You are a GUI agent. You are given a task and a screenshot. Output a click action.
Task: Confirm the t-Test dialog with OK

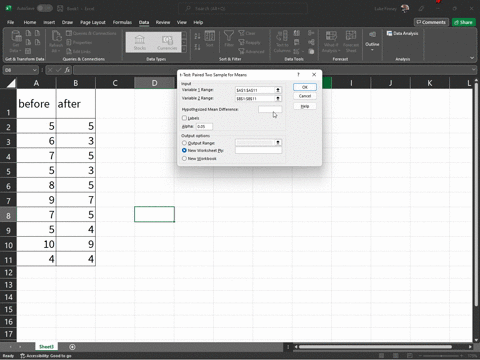tap(305, 87)
